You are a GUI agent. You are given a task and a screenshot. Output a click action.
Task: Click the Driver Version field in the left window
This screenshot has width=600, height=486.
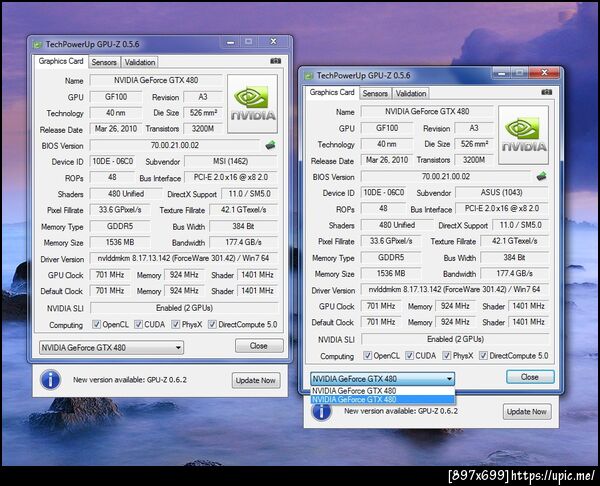tap(184, 258)
